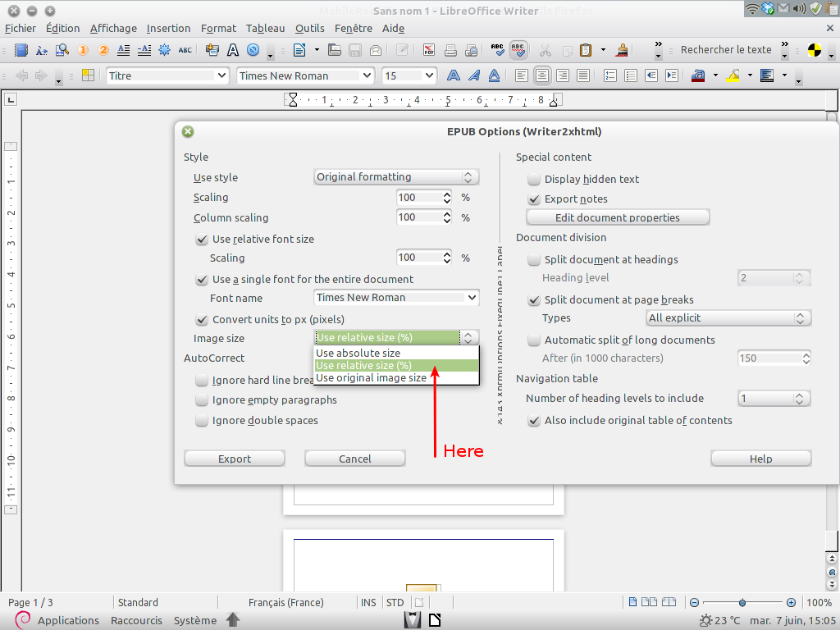This screenshot has width=840, height=630.
Task: Enable Split document at headings
Action: click(x=534, y=260)
